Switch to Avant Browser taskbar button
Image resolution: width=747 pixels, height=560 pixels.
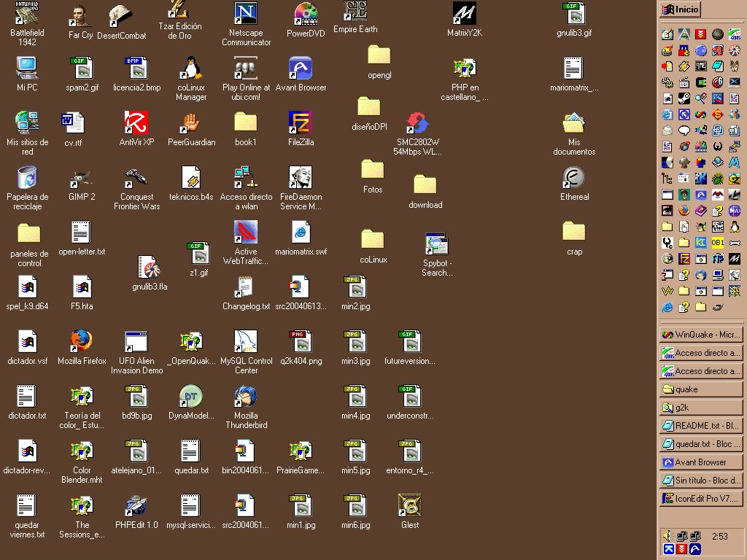click(701, 462)
